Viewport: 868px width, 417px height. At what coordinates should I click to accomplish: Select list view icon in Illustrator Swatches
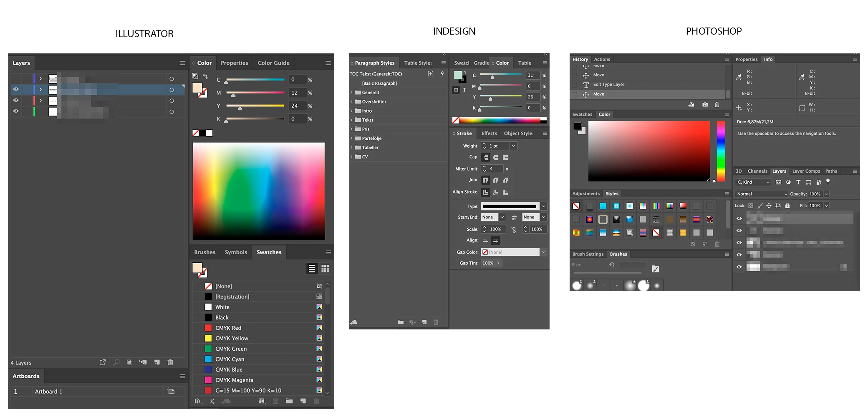tap(312, 269)
